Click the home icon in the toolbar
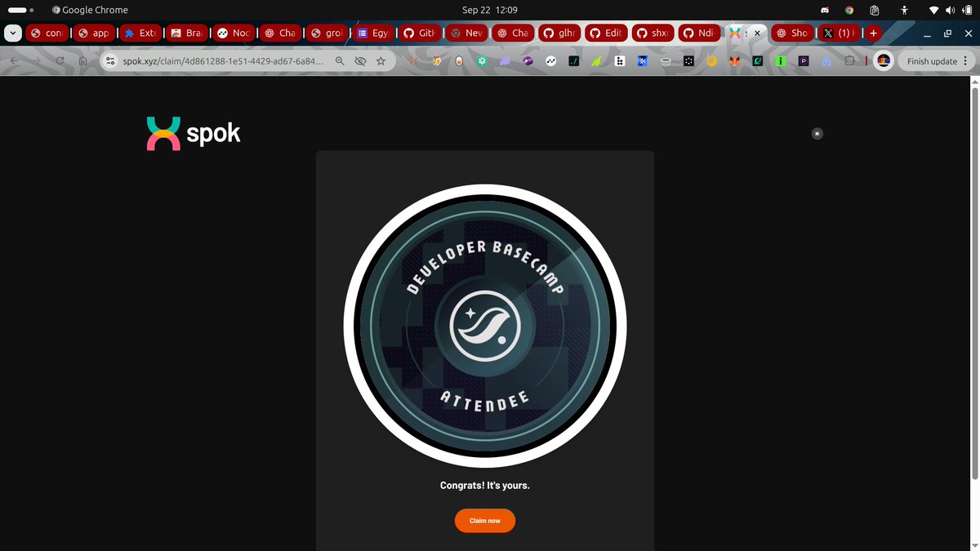 (x=82, y=60)
